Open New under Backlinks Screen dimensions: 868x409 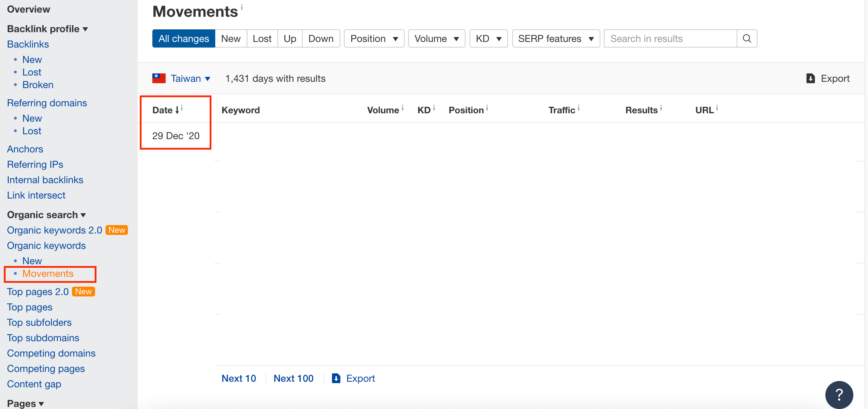(x=32, y=59)
